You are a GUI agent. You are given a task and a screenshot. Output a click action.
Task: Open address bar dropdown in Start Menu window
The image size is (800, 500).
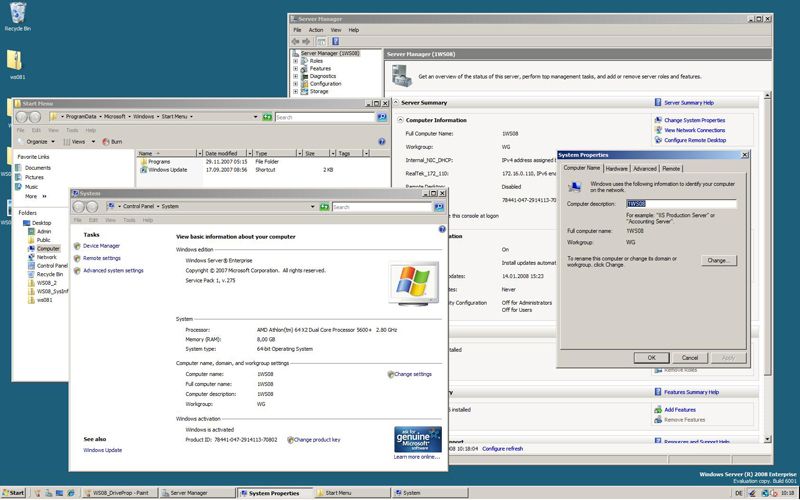(x=256, y=117)
